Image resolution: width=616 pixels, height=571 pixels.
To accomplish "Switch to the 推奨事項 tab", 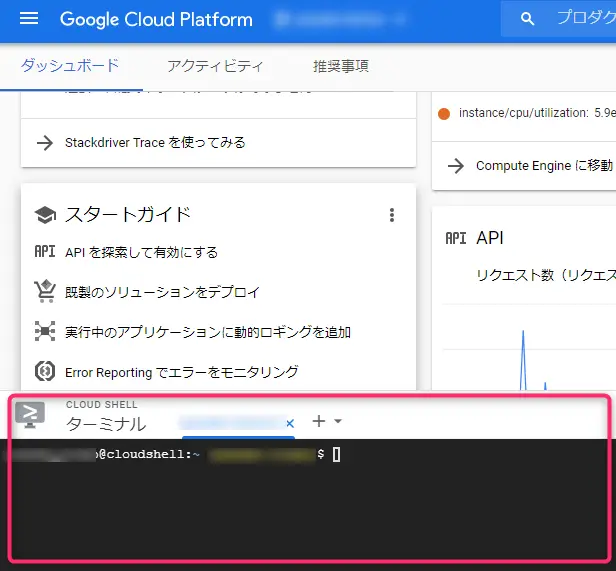I will tap(341, 66).
